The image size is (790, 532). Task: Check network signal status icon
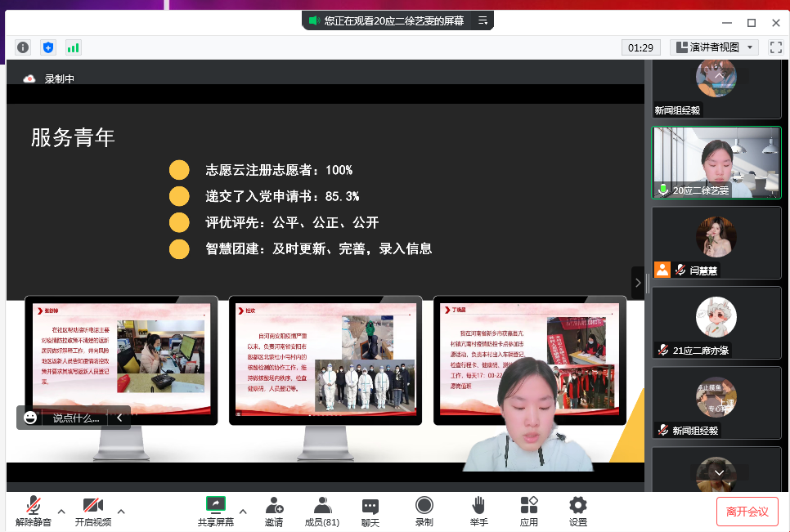click(x=74, y=47)
